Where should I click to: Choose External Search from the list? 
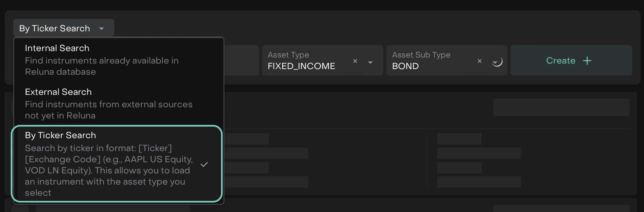pyautogui.click(x=58, y=92)
